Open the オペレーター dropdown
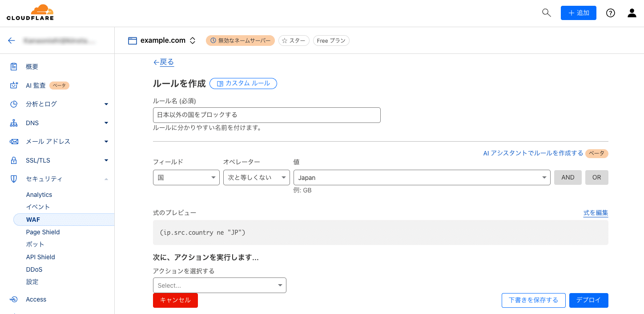644x314 pixels. (x=256, y=177)
